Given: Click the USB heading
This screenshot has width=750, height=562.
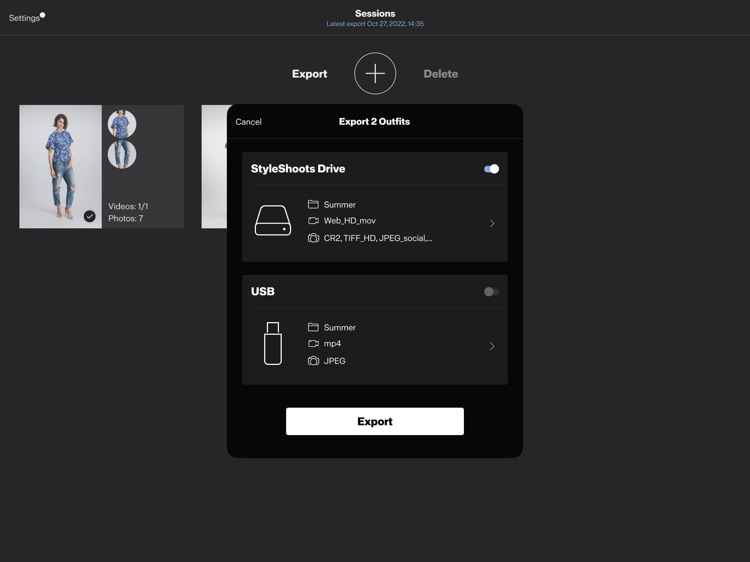Looking at the screenshot, I should click(263, 292).
